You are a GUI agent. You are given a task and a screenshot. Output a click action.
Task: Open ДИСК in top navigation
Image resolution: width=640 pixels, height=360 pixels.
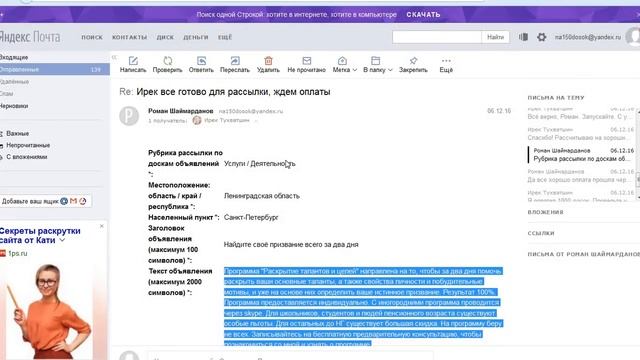pyautogui.click(x=165, y=37)
